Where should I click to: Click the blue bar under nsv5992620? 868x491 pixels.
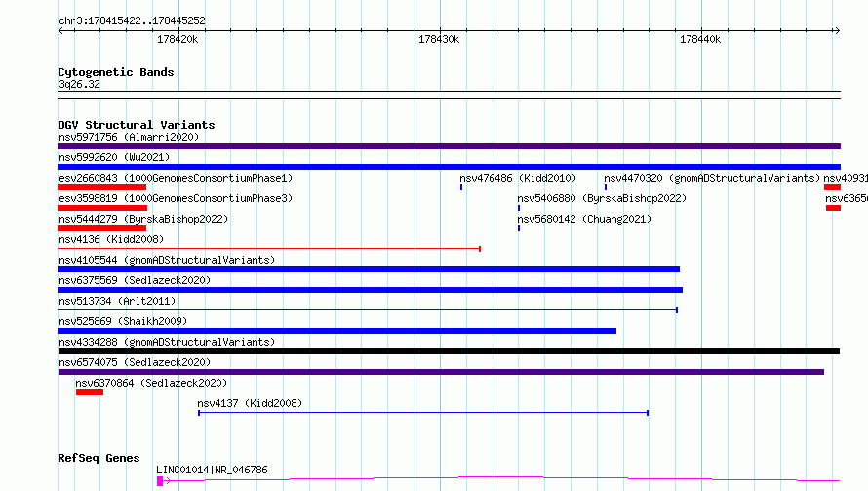click(x=449, y=167)
